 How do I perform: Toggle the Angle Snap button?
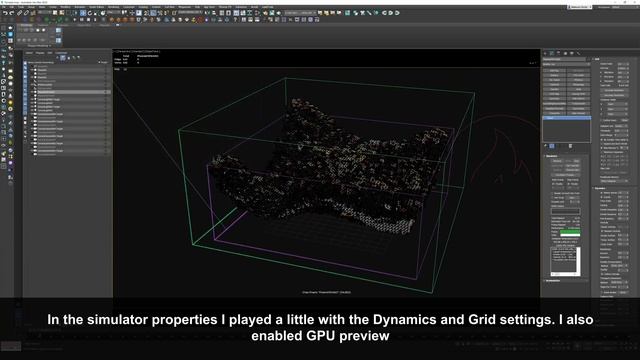tap(153, 13)
